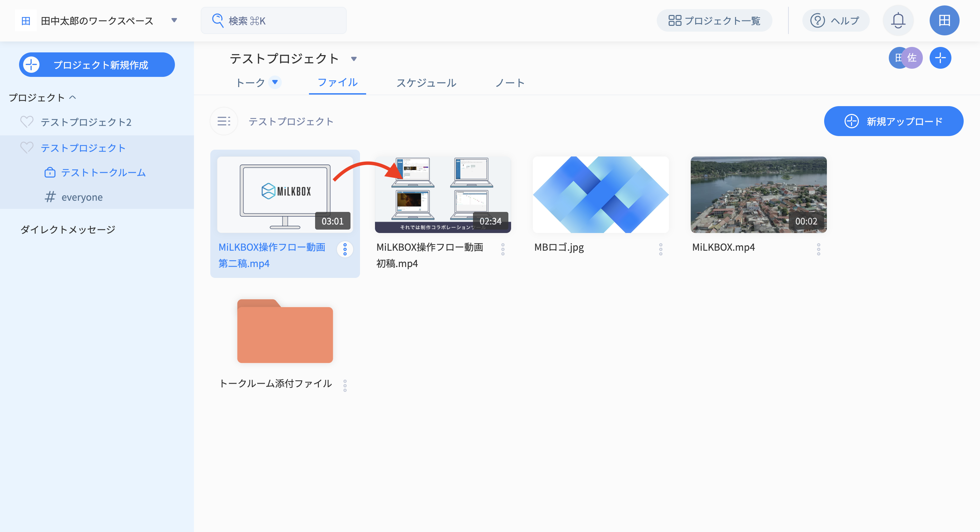Image resolution: width=980 pixels, height=532 pixels.
Task: Open the トークルーム添付ファイル folder
Action: (x=285, y=331)
